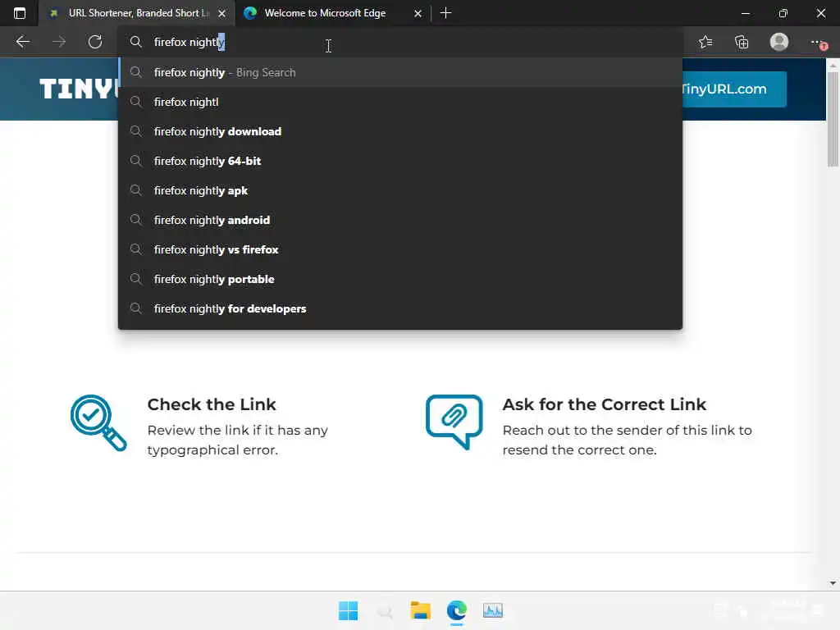Click the Check the Link magnifier icon
Screen dimensions: 840x630
98,422
